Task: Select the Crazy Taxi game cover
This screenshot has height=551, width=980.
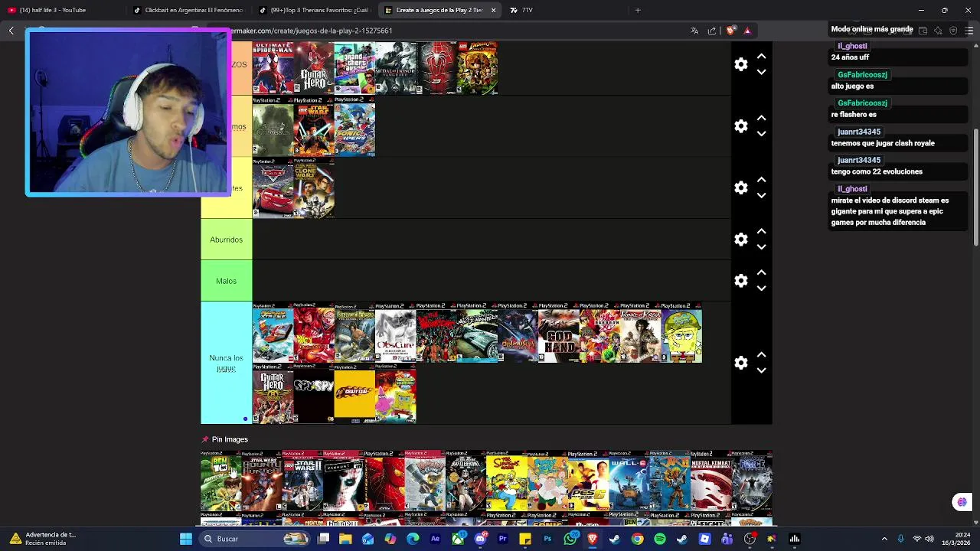Action: (354, 394)
